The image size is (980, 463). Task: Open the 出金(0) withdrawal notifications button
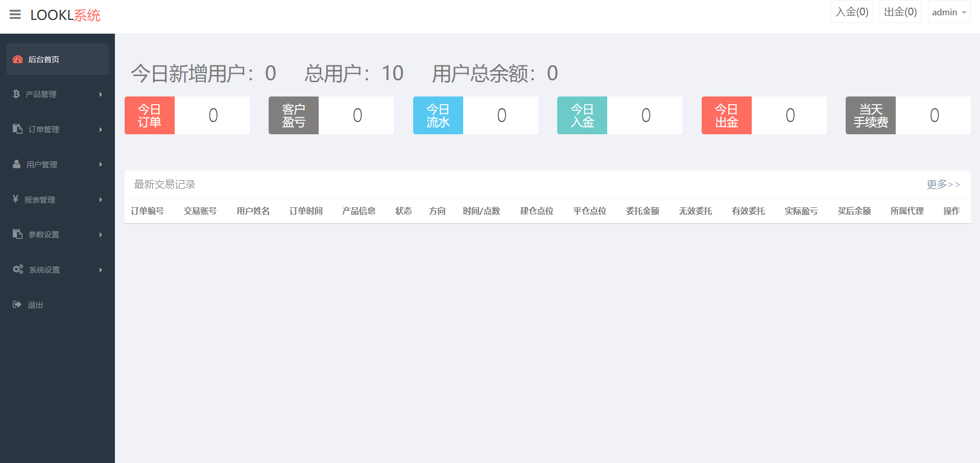tap(900, 12)
